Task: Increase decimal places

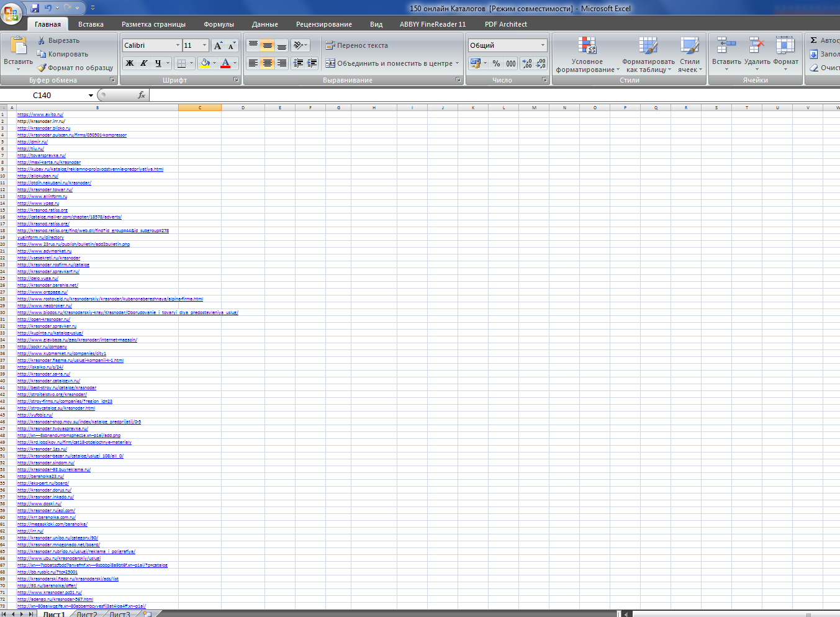Action: tap(527, 63)
